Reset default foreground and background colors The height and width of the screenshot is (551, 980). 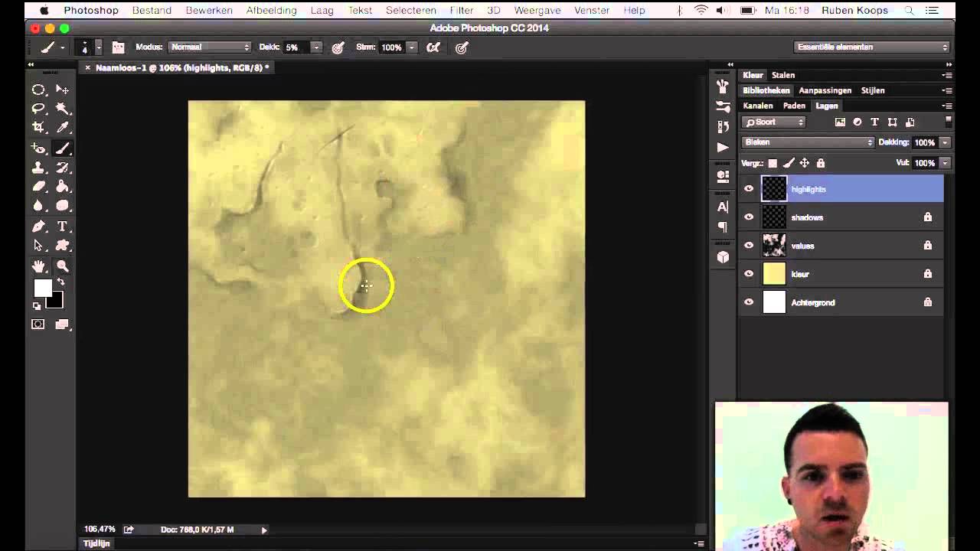pos(37,306)
